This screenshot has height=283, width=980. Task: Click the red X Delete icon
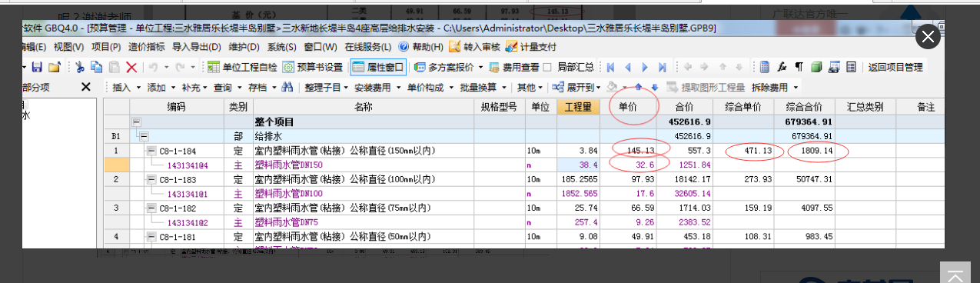pyautogui.click(x=131, y=67)
